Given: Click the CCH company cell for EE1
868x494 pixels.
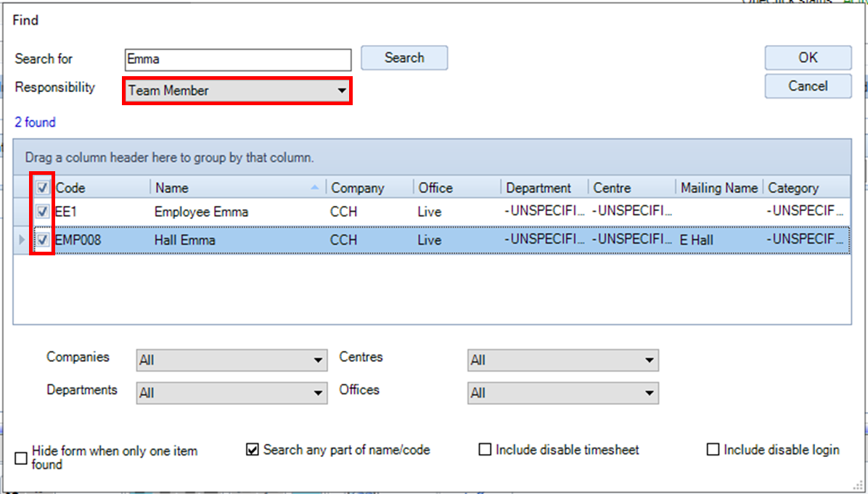Looking at the screenshot, I should pos(370,212).
